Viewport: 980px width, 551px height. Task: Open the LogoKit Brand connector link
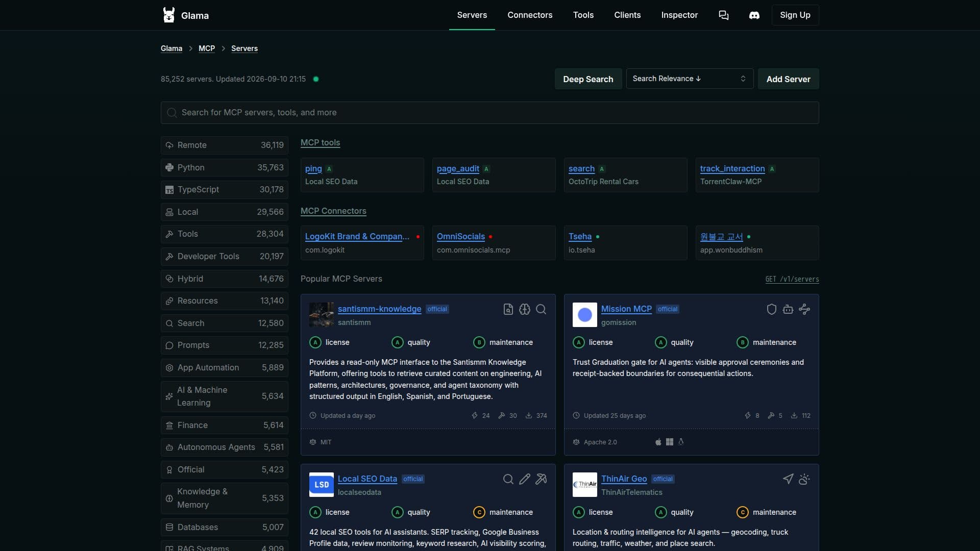click(357, 237)
